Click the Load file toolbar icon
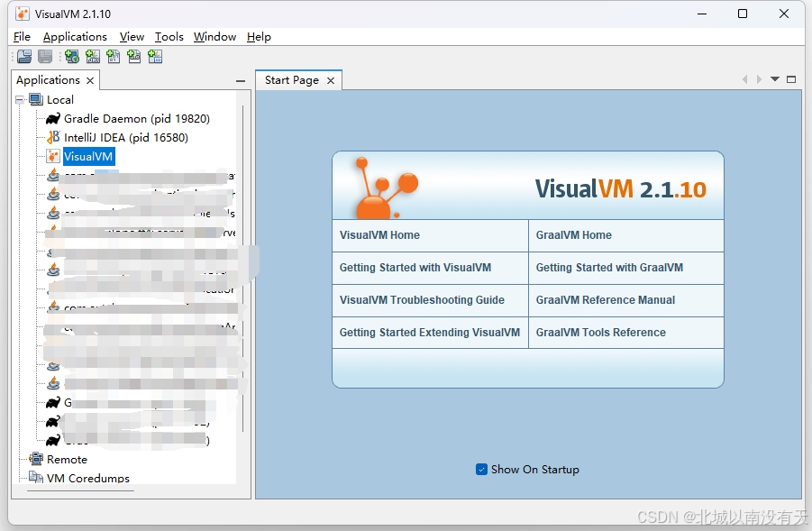812x531 pixels. pos(24,57)
